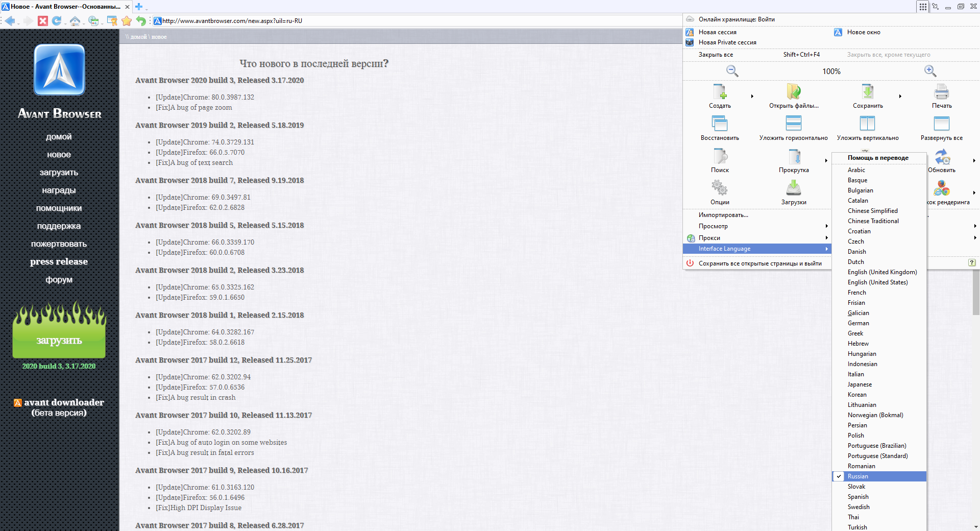
Task: Click the zoom out magnifier icon
Action: pyautogui.click(x=732, y=71)
